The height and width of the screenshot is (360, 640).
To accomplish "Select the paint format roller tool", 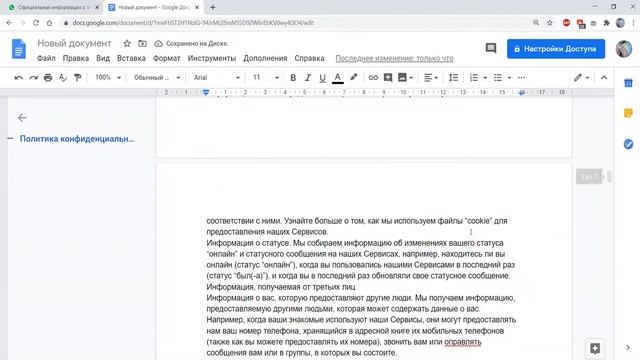I will click(x=78, y=78).
